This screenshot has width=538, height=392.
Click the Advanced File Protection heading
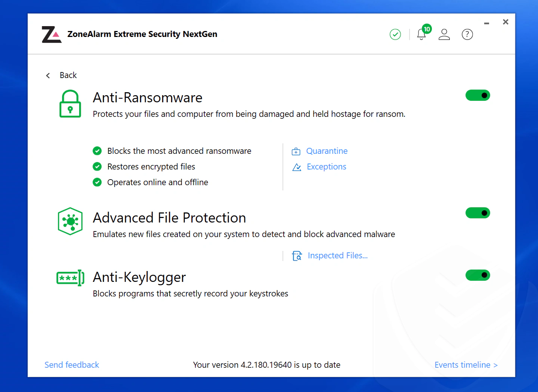point(169,218)
